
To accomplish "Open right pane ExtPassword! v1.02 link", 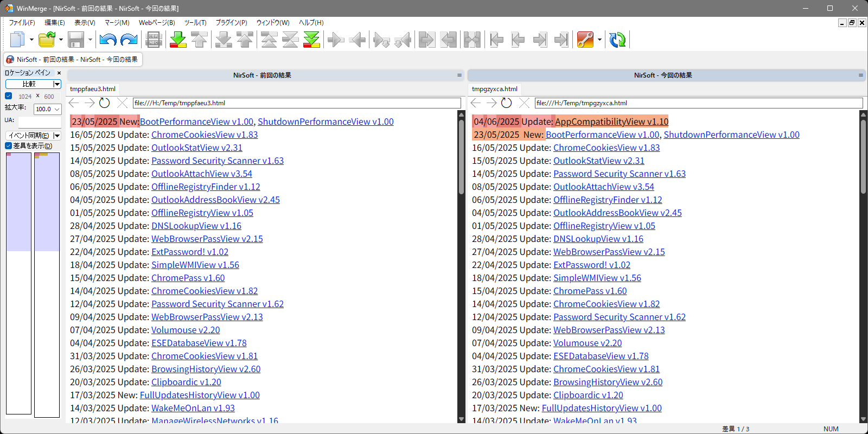I will [592, 265].
